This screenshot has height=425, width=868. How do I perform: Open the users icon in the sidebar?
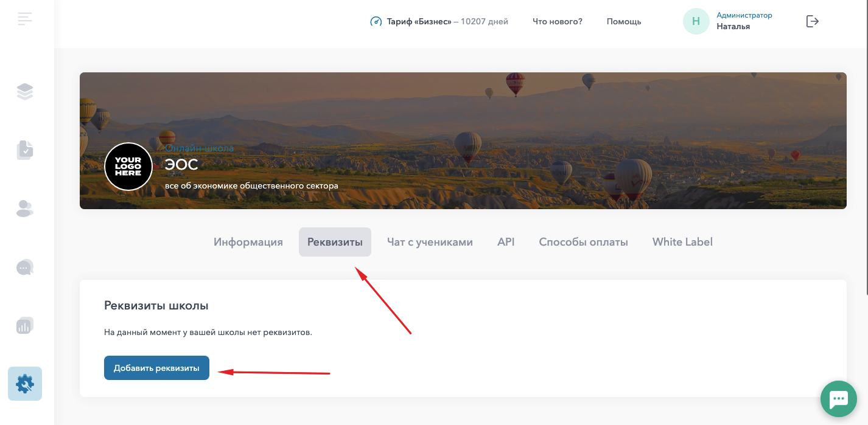point(25,209)
